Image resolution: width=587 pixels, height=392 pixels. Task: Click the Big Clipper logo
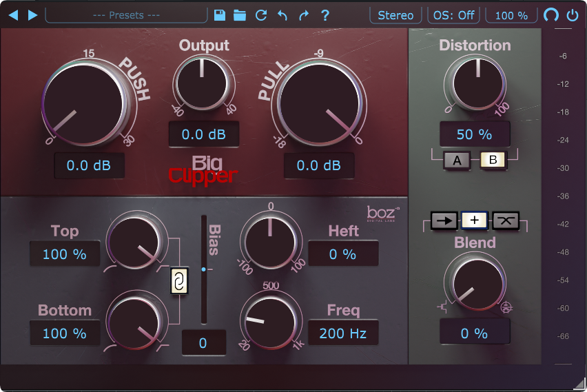pyautogui.click(x=204, y=172)
